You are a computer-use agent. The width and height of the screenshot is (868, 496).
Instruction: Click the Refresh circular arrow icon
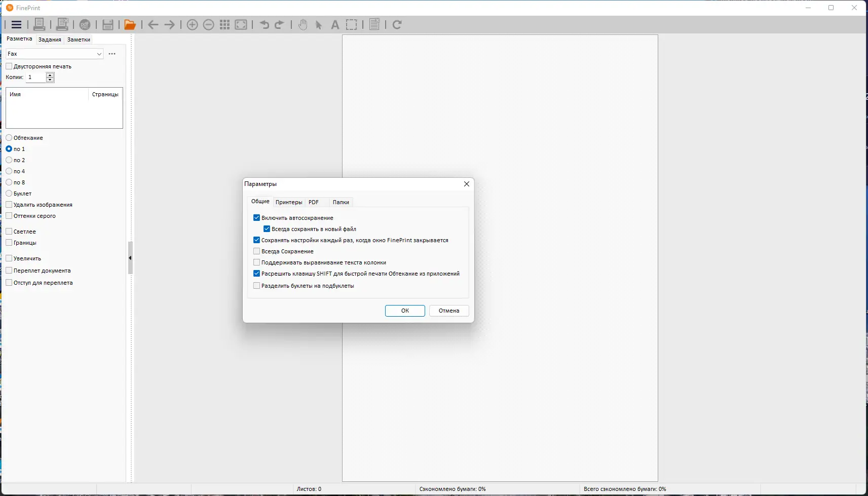[x=397, y=24]
